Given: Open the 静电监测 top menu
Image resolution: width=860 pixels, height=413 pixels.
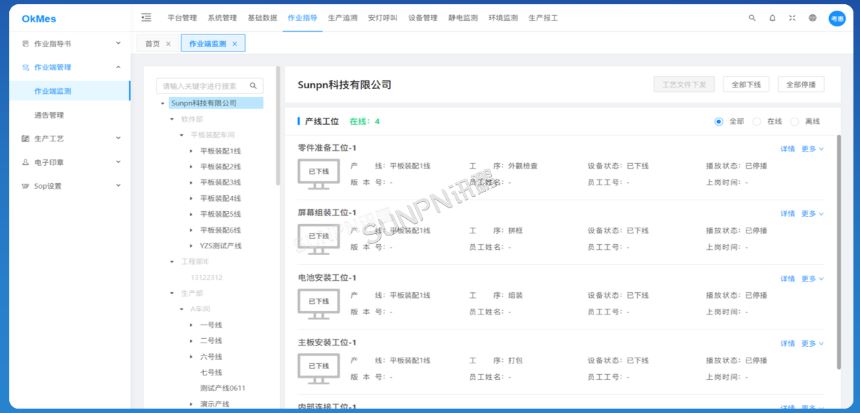Looking at the screenshot, I should coord(463,18).
